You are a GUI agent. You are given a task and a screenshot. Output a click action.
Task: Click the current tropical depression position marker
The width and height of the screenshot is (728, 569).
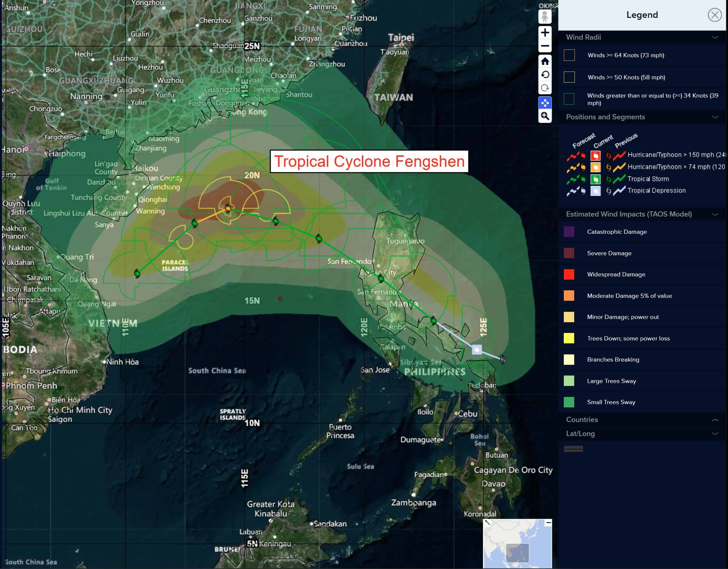[x=477, y=350]
